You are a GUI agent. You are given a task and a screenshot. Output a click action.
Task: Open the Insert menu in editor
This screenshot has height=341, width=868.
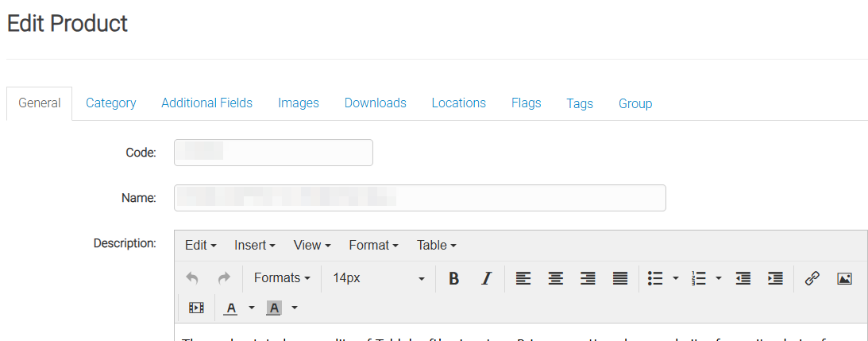254,245
